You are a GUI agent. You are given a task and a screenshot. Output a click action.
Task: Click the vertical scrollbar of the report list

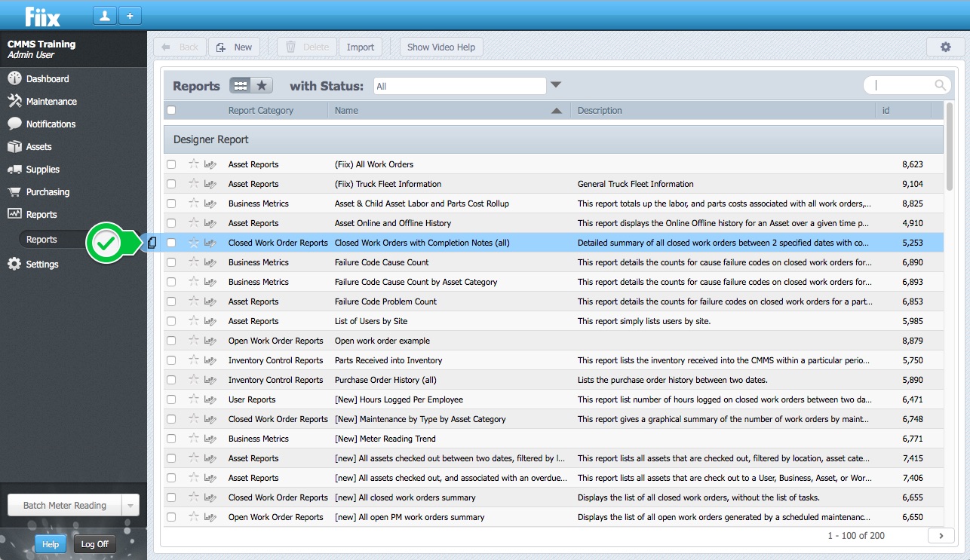click(x=949, y=147)
